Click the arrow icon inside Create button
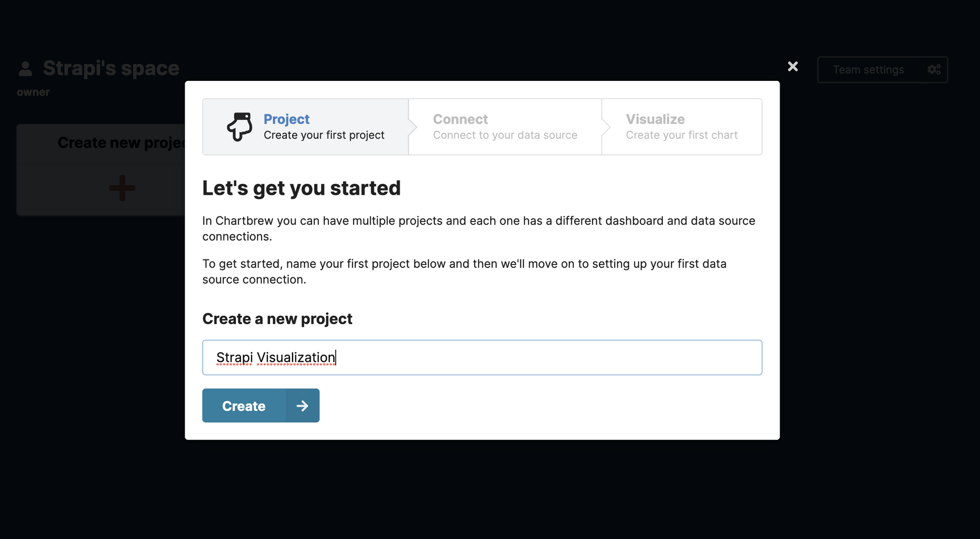 303,406
